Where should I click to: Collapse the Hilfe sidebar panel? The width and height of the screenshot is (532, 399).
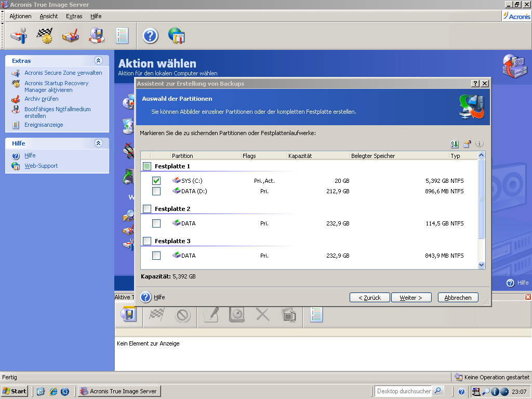pos(98,143)
